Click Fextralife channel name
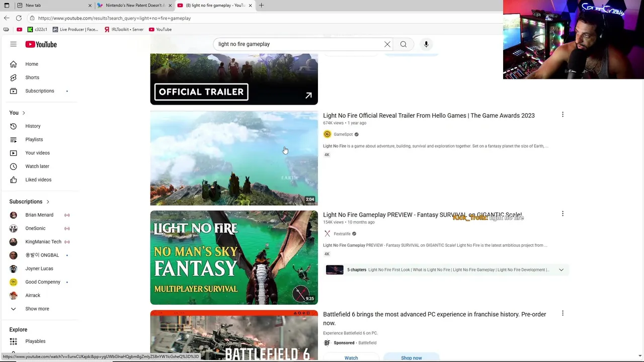The width and height of the screenshot is (644, 362). pos(342,234)
